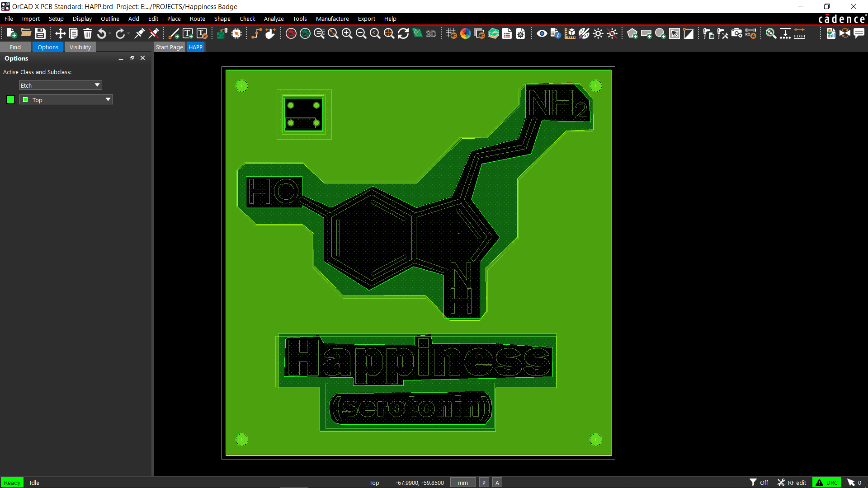Switch to the Start Page tab
Screen dimensions: 868x488
(170, 47)
